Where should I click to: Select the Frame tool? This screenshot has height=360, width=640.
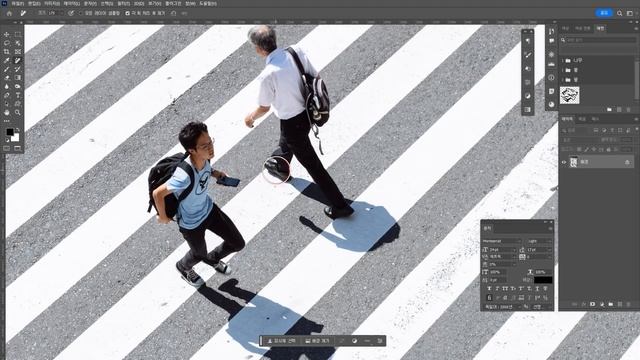point(18,52)
